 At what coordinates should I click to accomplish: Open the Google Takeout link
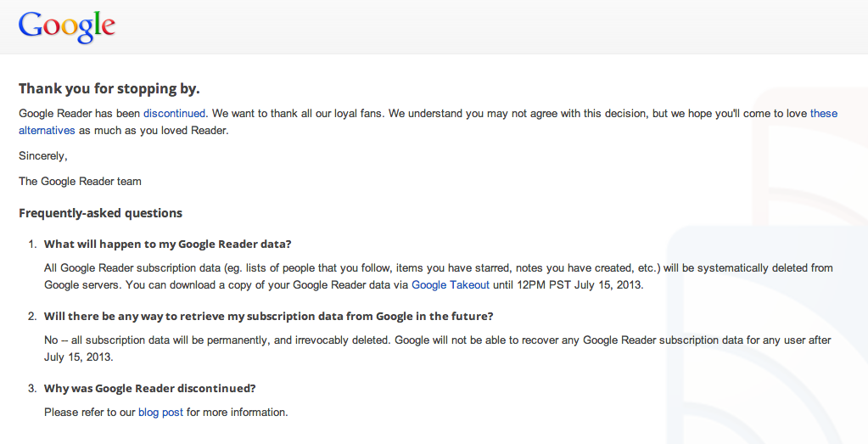tap(451, 285)
